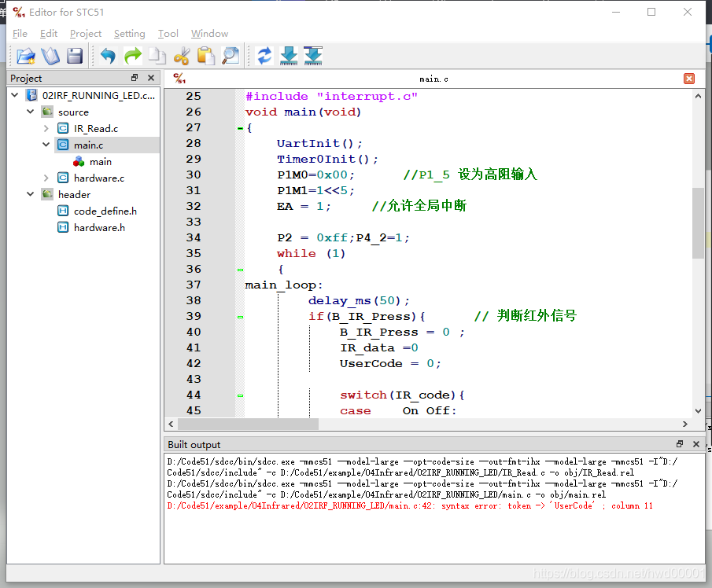This screenshot has width=712, height=588.
Task: Fold the while block at line 36
Action: (x=240, y=270)
